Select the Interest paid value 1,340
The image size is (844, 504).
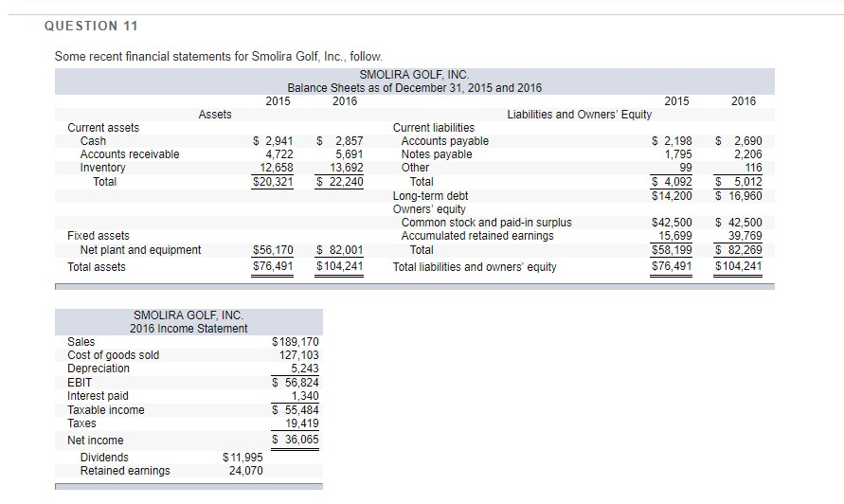point(305,396)
